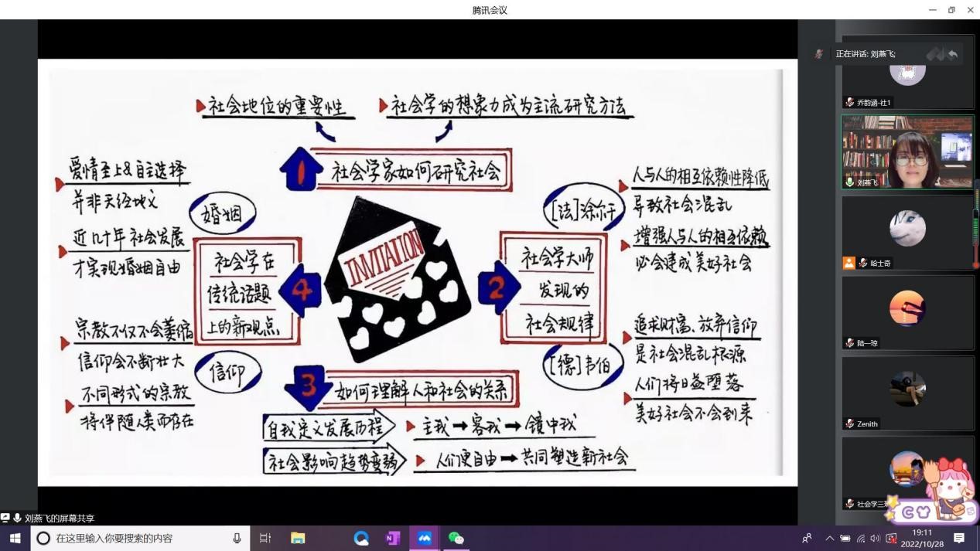Open the Windows Start menu
Viewport: 980px width, 551px height.
point(15,538)
